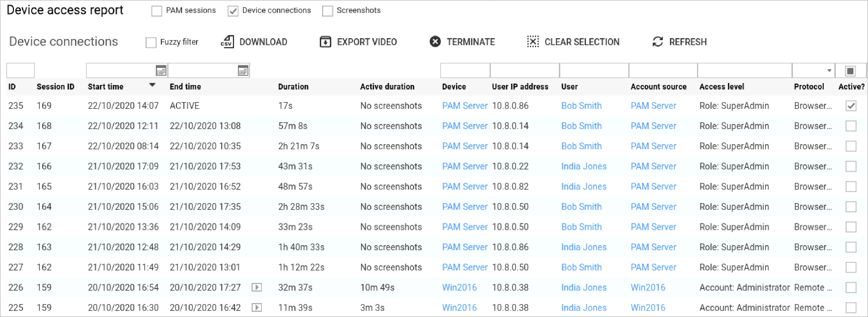Screen dimensions: 868x317
Task: Sort by the ID column header
Action: click(x=12, y=87)
